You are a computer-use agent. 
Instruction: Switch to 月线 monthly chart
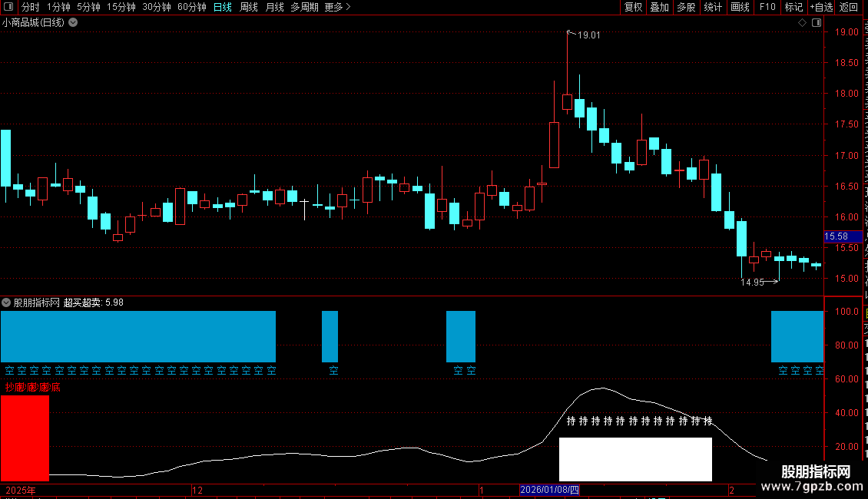pyautogui.click(x=274, y=7)
